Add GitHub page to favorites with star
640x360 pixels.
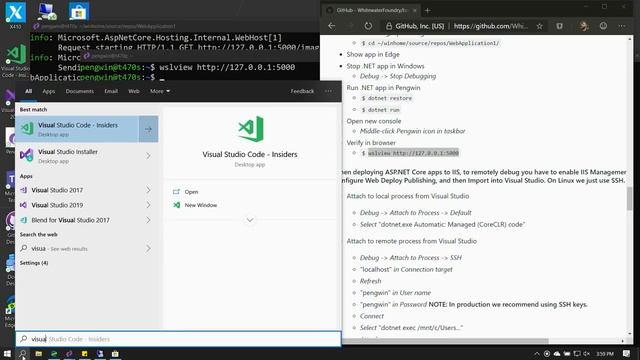point(540,26)
